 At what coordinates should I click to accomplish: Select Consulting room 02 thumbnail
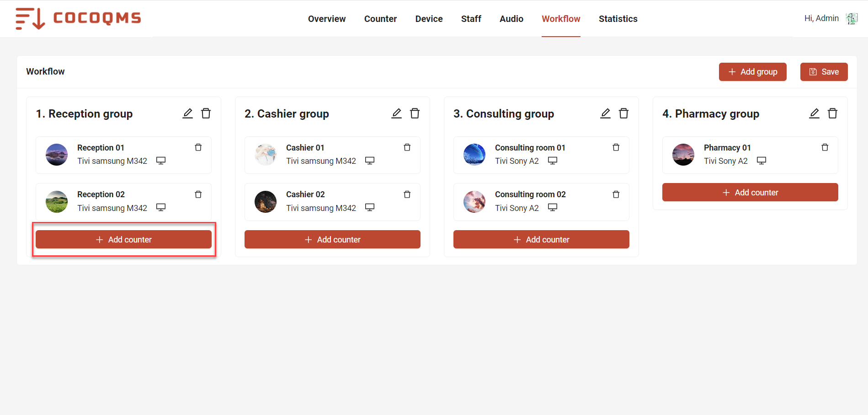pyautogui.click(x=474, y=202)
